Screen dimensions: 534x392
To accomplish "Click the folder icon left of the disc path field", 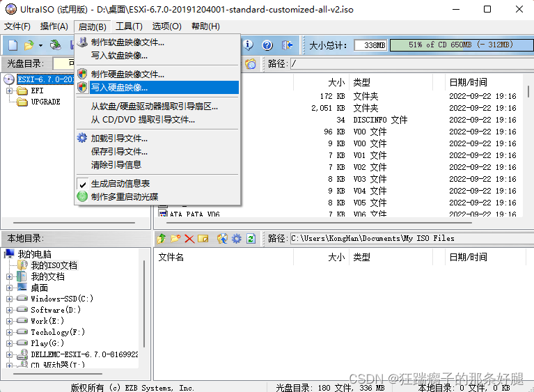I will 251,63.
